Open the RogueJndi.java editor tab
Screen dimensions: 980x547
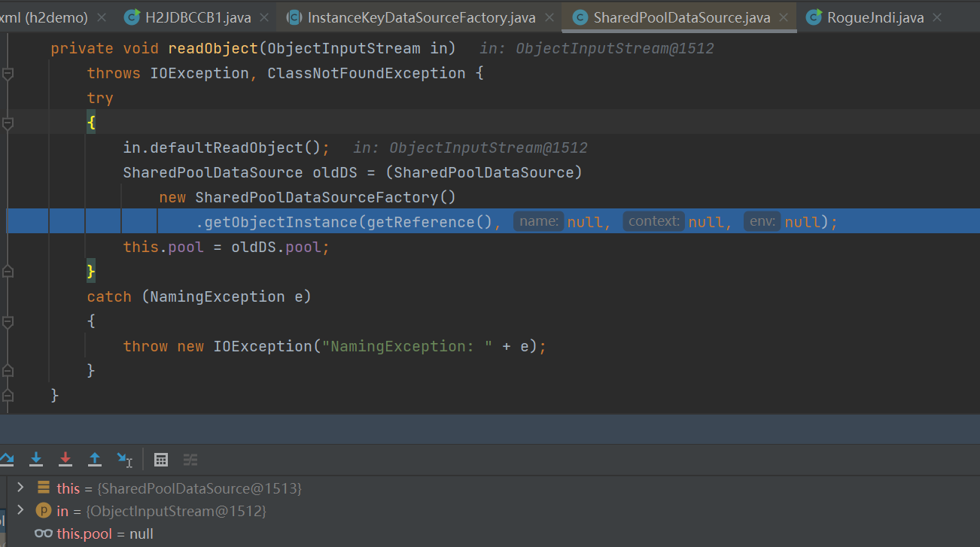[875, 17]
